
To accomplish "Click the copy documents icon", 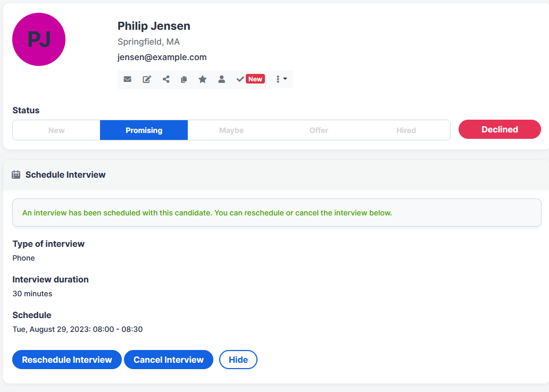I will (x=184, y=79).
